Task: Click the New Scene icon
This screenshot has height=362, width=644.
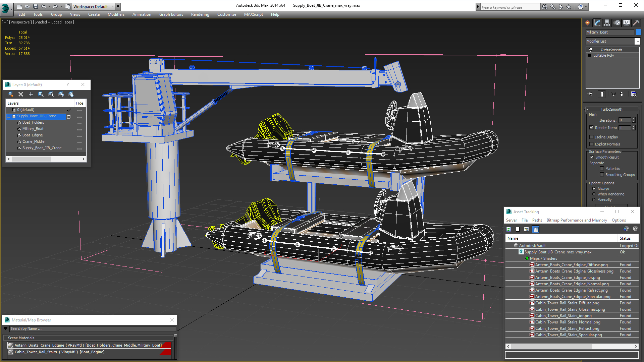Action: coord(19,6)
